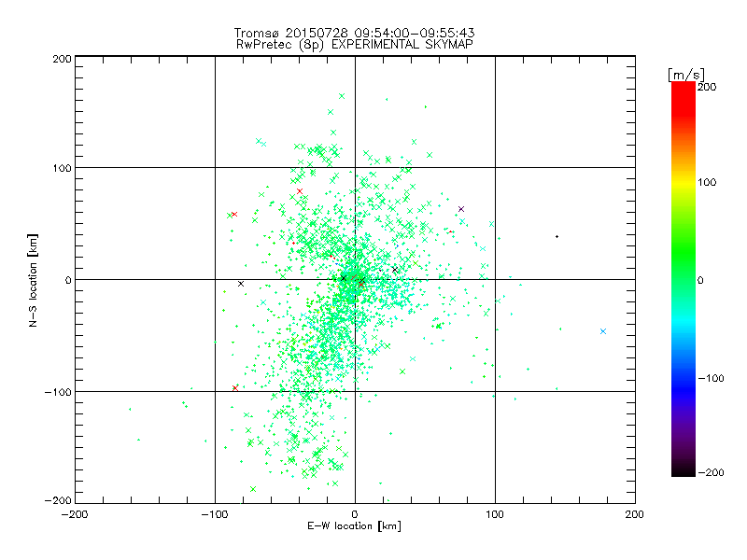Image resolution: width=747 pixels, height=560 pixels.
Task: Click the colorbar label '-200' at bottom
Action: click(711, 472)
